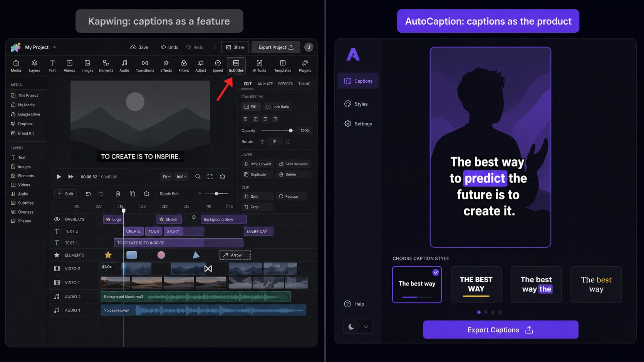Click the fullscreen icon under preview

[x=210, y=177]
